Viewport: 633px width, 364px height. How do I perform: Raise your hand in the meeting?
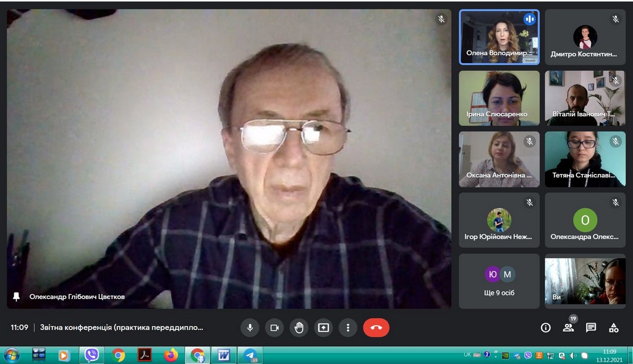pyautogui.click(x=299, y=328)
